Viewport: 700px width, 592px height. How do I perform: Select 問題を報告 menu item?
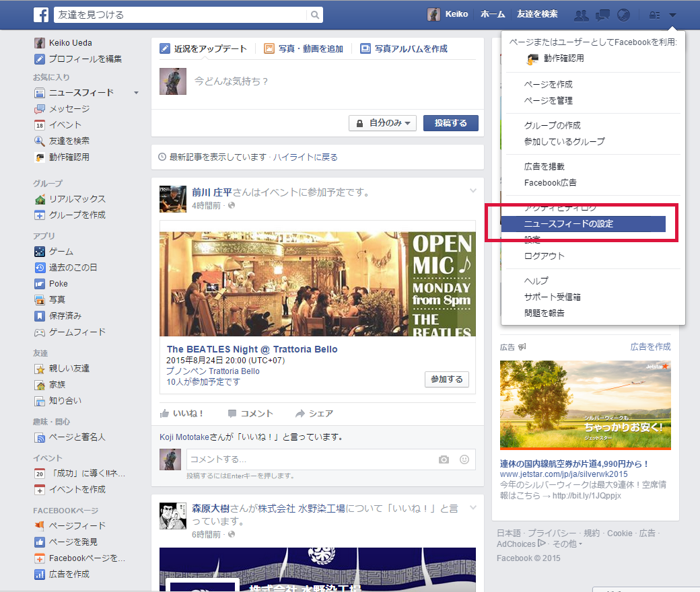click(x=545, y=313)
